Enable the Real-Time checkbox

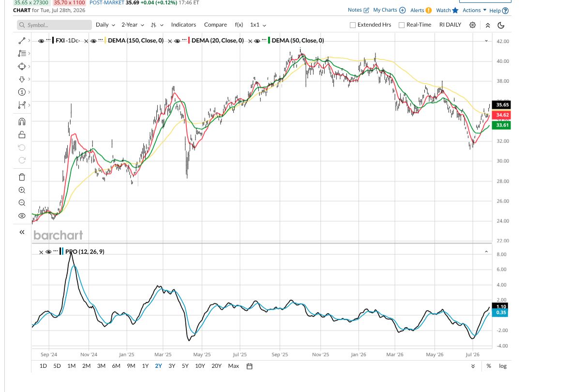point(402,25)
